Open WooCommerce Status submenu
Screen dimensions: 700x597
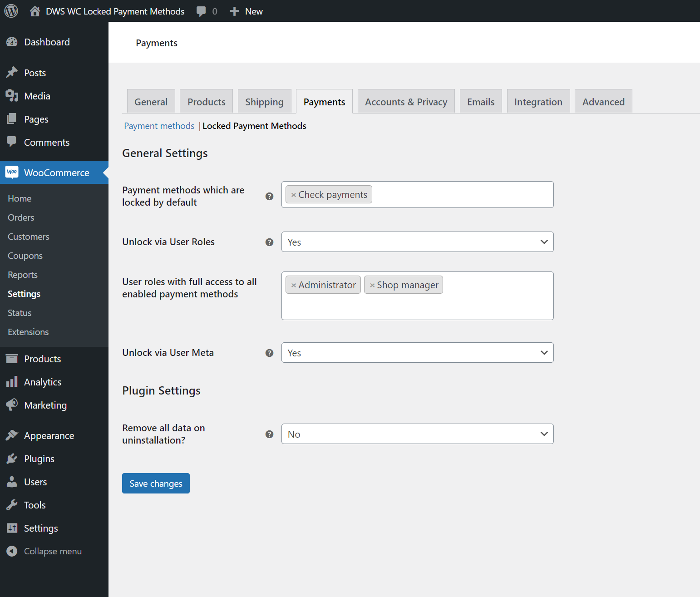[20, 313]
